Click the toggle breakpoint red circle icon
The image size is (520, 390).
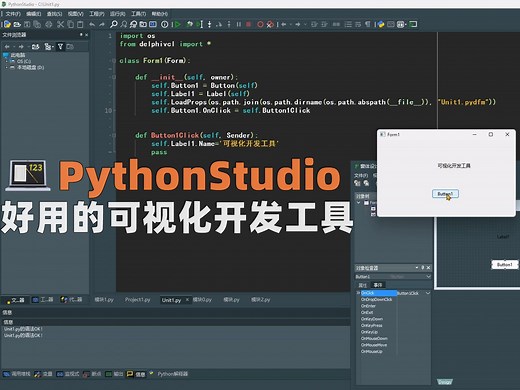click(260, 24)
